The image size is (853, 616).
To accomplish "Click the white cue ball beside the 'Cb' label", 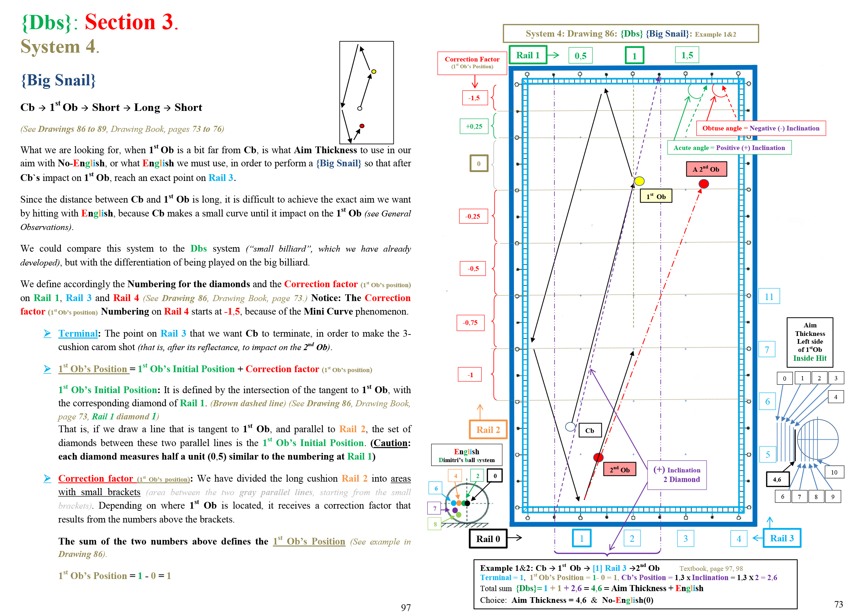I will coord(570,427).
